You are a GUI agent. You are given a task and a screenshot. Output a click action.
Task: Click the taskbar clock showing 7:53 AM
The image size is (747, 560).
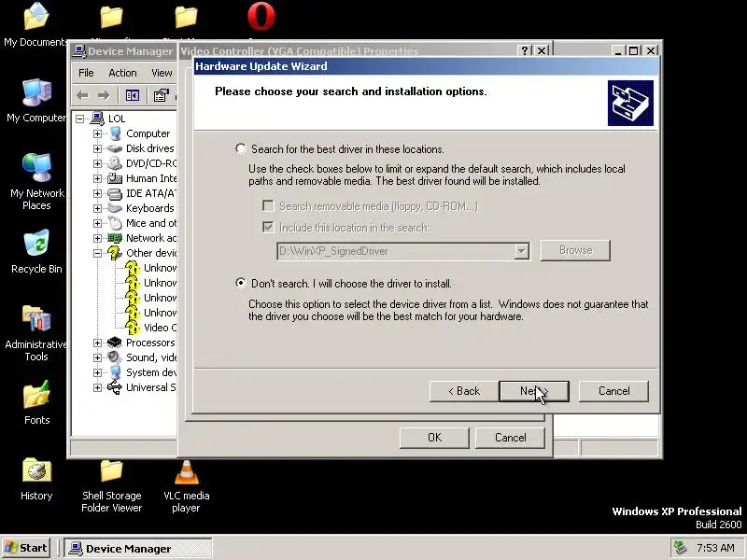pos(715,548)
